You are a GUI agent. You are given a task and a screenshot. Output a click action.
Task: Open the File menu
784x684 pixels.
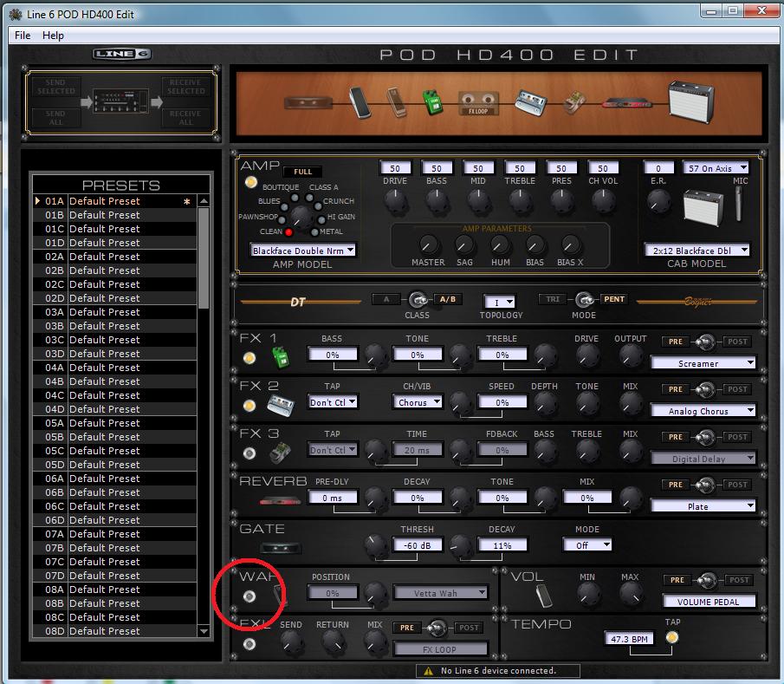click(23, 36)
